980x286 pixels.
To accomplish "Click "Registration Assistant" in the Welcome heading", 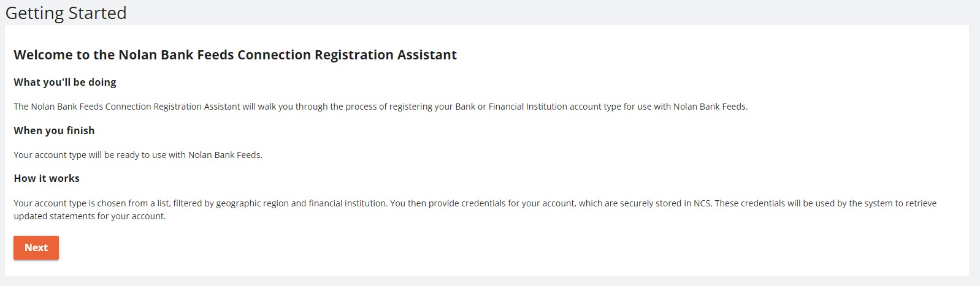I will point(385,55).
